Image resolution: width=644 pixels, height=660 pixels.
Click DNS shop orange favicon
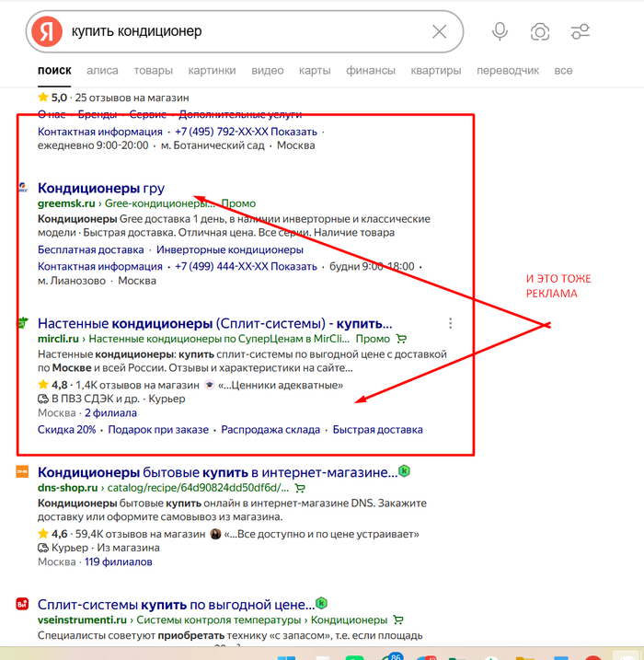point(22,471)
